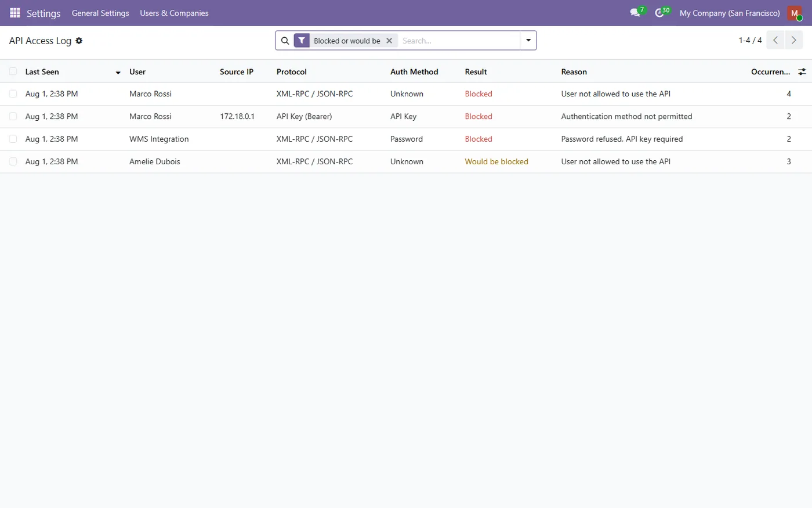
Task: Open the user avatar menu
Action: click(x=795, y=13)
